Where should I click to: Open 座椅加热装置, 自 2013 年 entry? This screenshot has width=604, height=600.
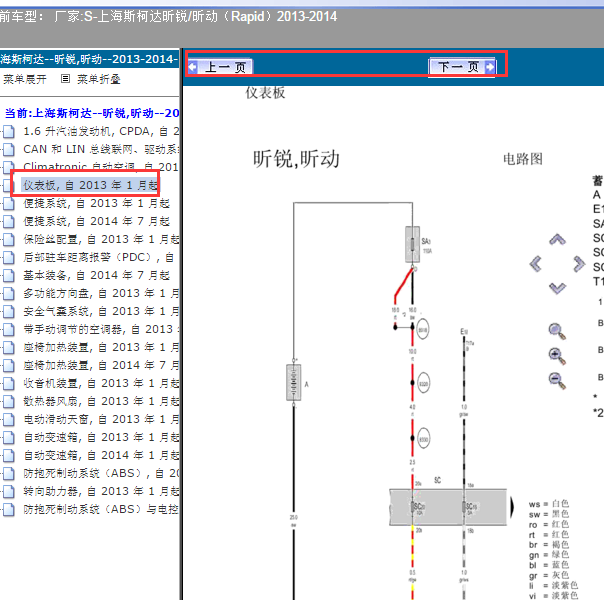pyautogui.click(x=101, y=347)
